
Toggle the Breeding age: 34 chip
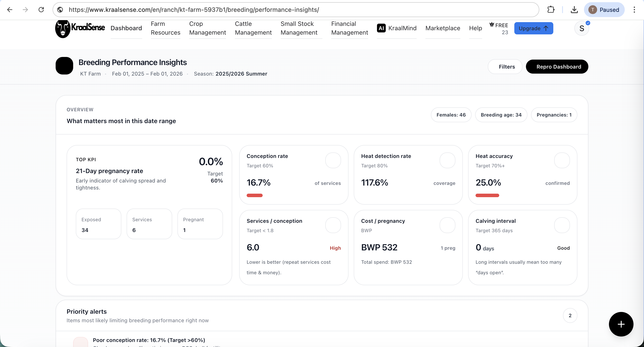(501, 115)
